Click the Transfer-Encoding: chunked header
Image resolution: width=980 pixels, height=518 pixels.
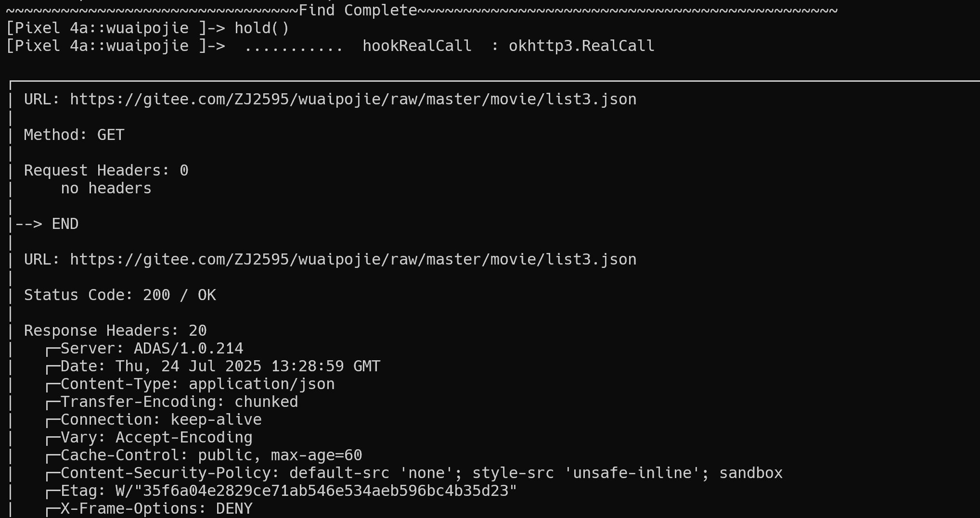[179, 402]
